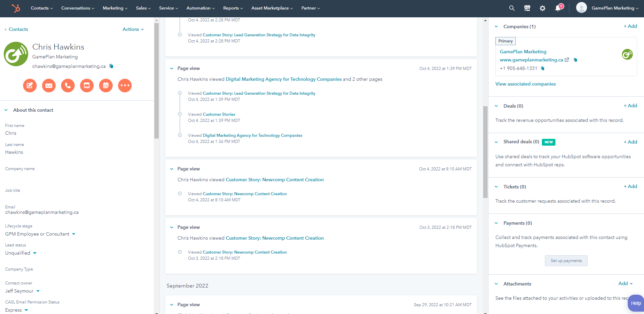
Task: Click View associated companies
Action: click(525, 84)
